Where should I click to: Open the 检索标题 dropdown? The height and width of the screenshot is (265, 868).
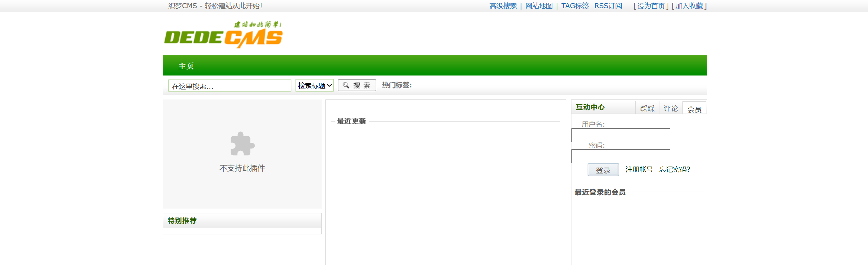click(x=314, y=85)
